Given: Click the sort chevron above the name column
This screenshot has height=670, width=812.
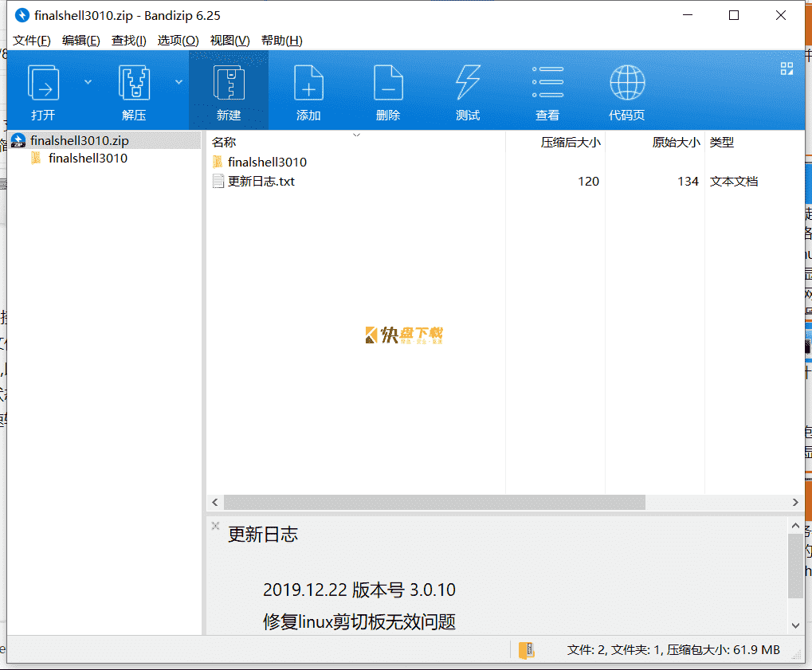Looking at the screenshot, I should 356,135.
